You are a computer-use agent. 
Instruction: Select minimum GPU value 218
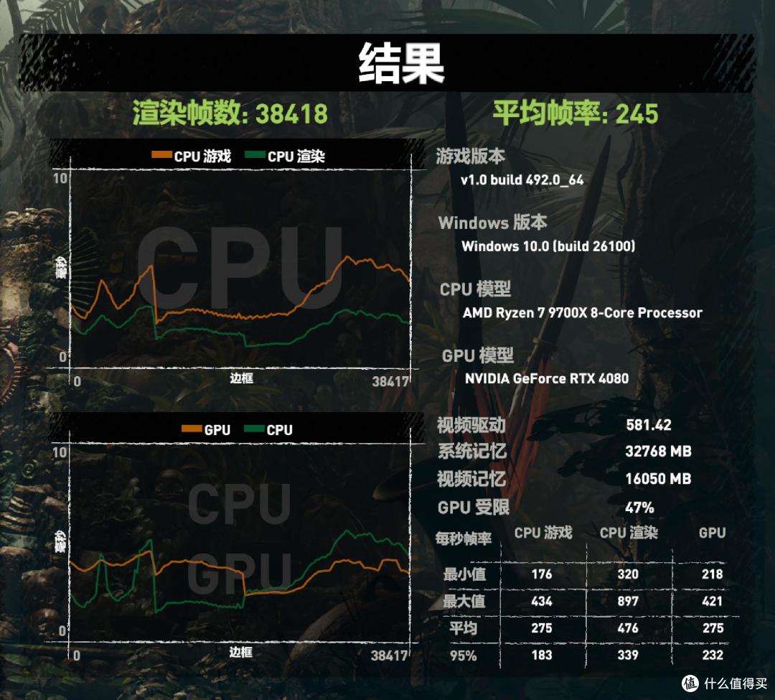(713, 574)
